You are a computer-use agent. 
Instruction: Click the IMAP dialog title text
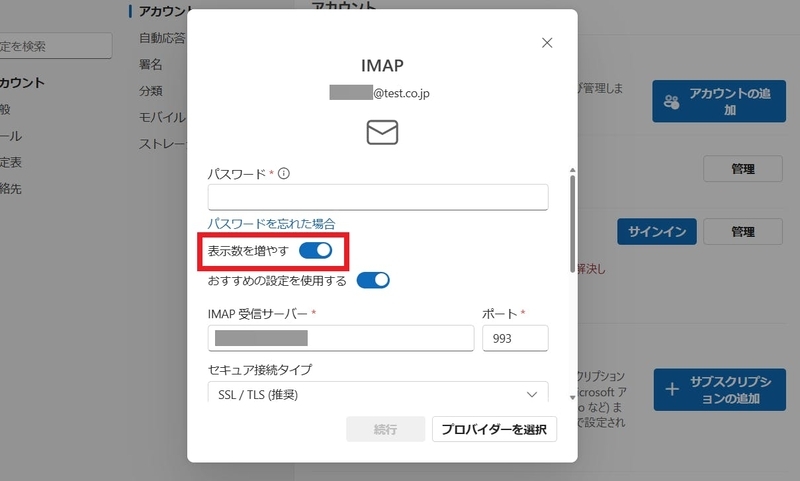coord(382,65)
